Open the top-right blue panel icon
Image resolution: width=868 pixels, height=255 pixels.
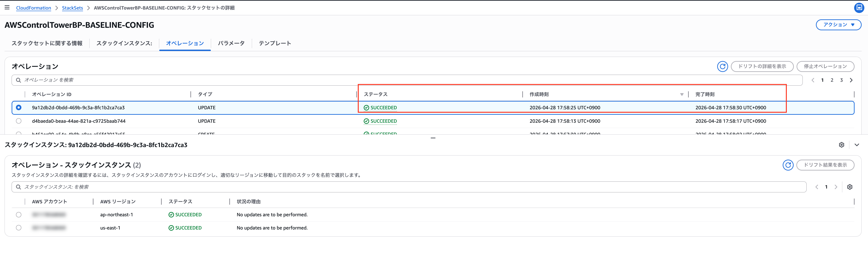click(x=859, y=8)
